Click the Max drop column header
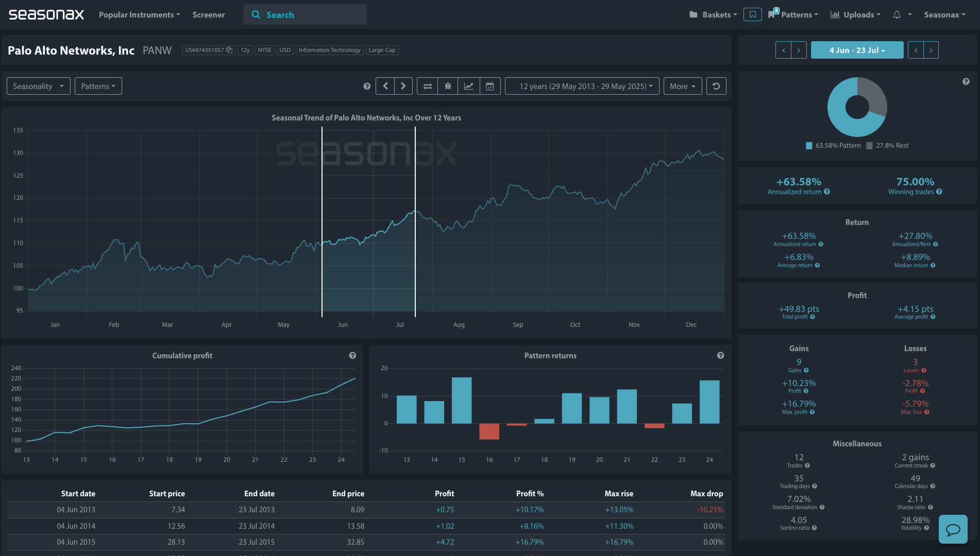Viewport: 980px width, 556px height. [706, 493]
